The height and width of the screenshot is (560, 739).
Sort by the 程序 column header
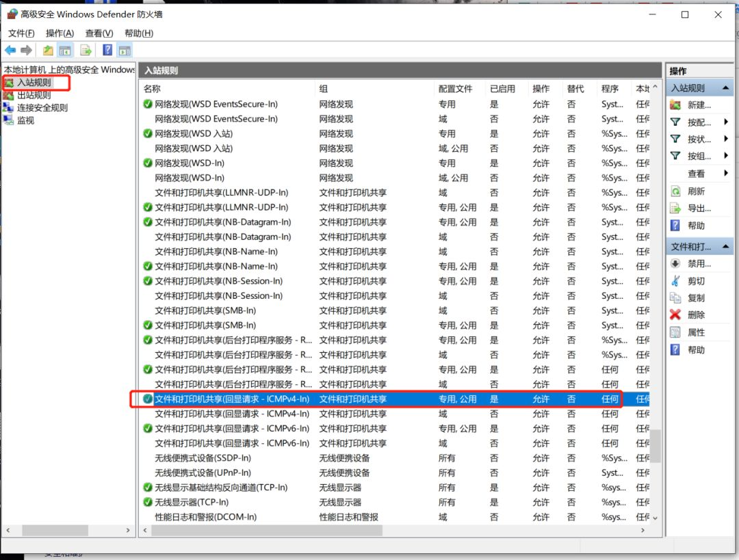coord(614,88)
